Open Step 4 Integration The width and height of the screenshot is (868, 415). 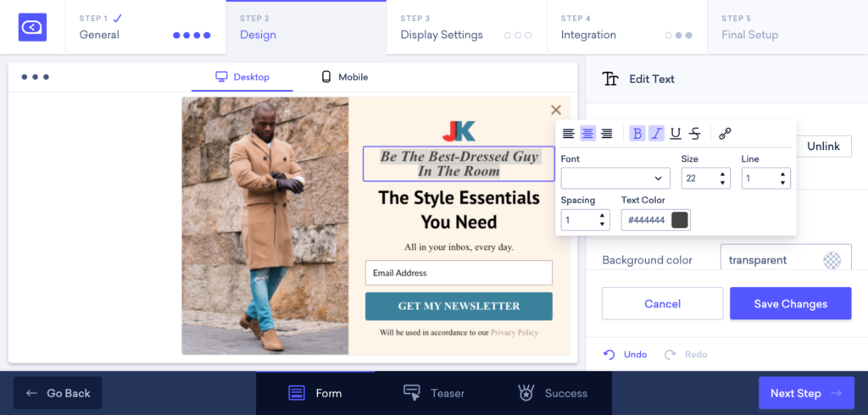(627, 27)
